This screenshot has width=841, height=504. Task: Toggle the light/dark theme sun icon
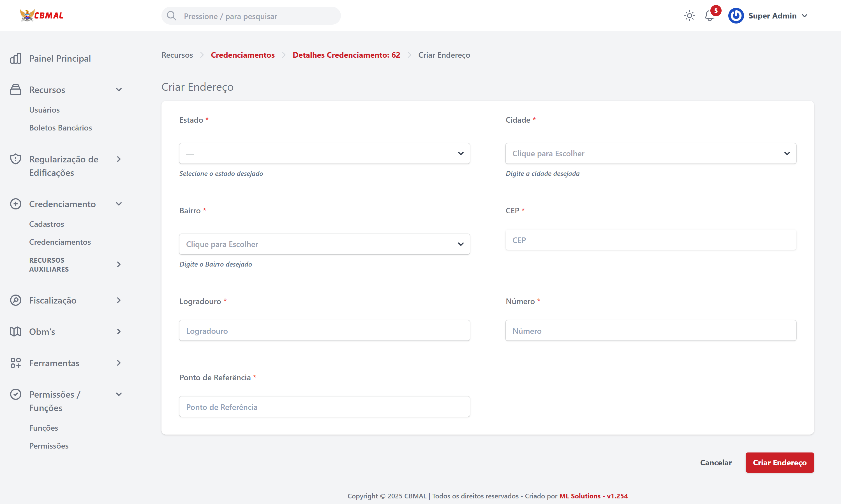[689, 16]
